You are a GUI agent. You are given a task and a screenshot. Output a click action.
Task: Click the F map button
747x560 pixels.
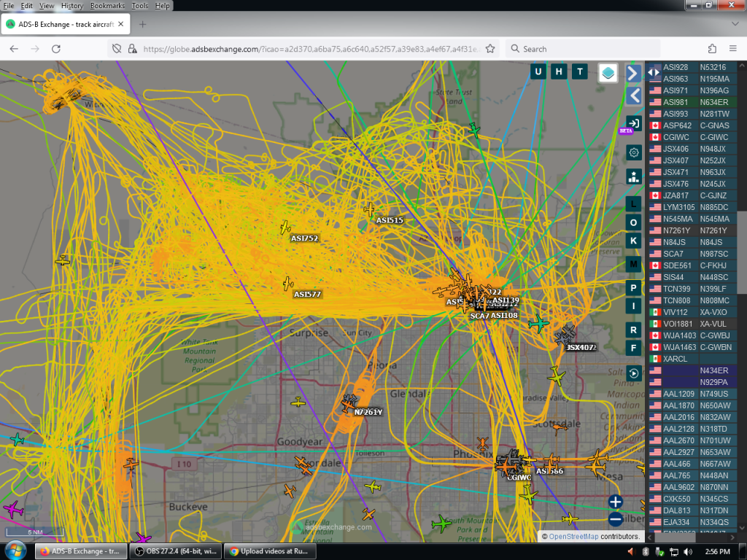click(633, 348)
